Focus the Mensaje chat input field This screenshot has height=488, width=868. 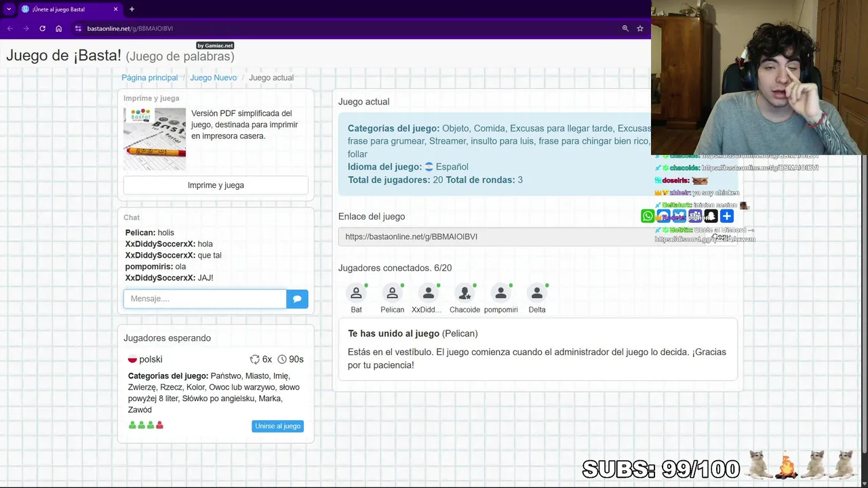[205, 299]
